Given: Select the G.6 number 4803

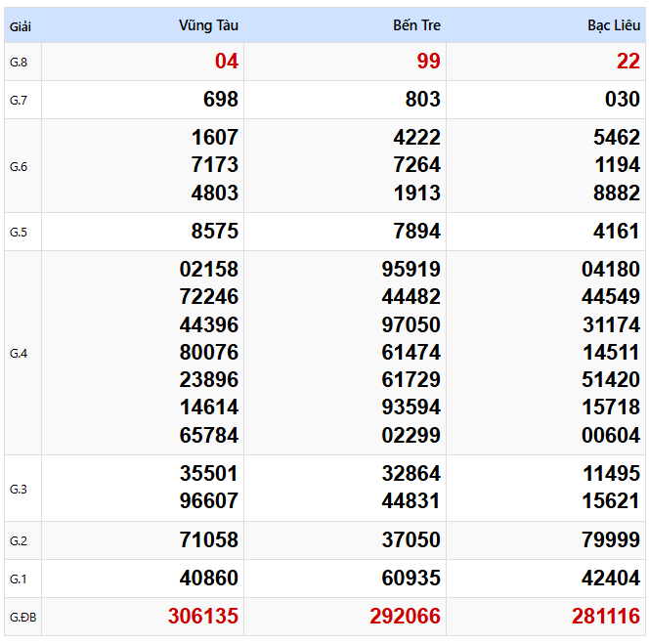Looking at the screenshot, I should (215, 193).
